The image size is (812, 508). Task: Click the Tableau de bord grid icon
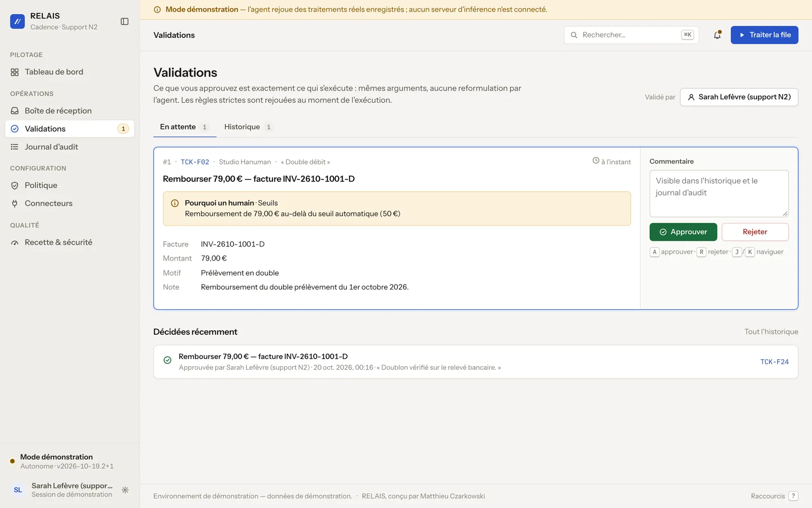(x=15, y=72)
